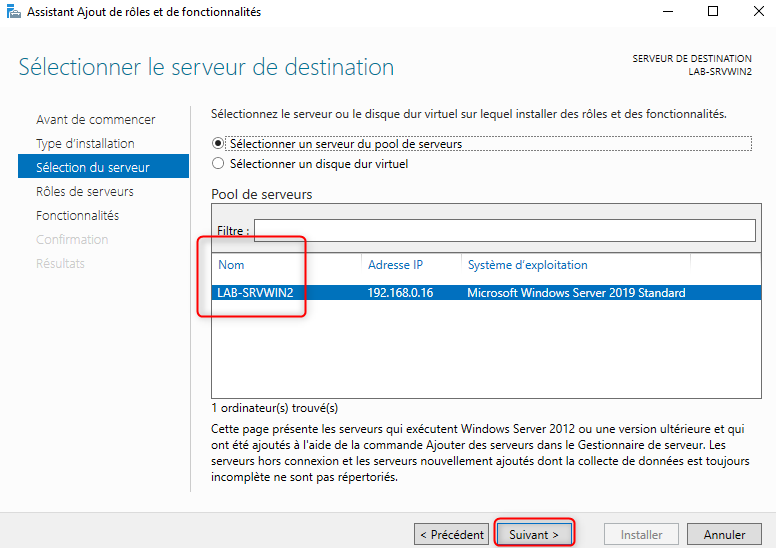Screen dimensions: 776x548
Task: Cancel the wizard with Annuler
Action: pyautogui.click(x=724, y=535)
